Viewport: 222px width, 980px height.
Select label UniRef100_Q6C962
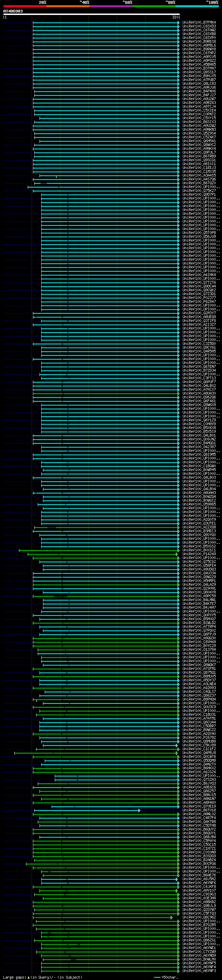coord(199,917)
